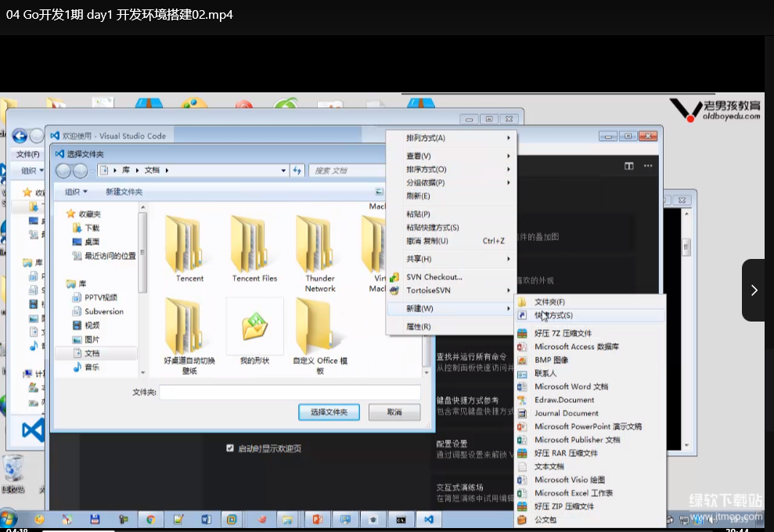Image resolution: width=774 pixels, height=532 pixels.
Task: Toggle the show welcome page on startup checkbox
Action: click(230, 448)
